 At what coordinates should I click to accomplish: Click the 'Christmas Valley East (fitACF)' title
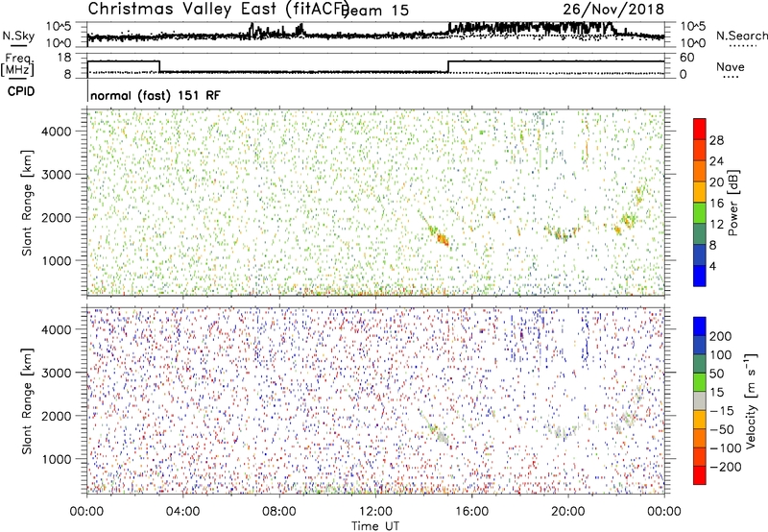(218, 9)
